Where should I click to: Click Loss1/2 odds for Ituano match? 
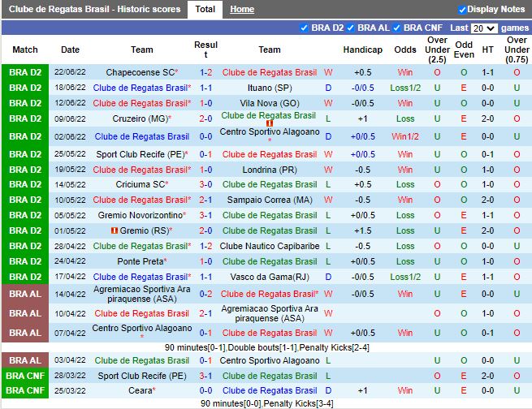pos(405,88)
